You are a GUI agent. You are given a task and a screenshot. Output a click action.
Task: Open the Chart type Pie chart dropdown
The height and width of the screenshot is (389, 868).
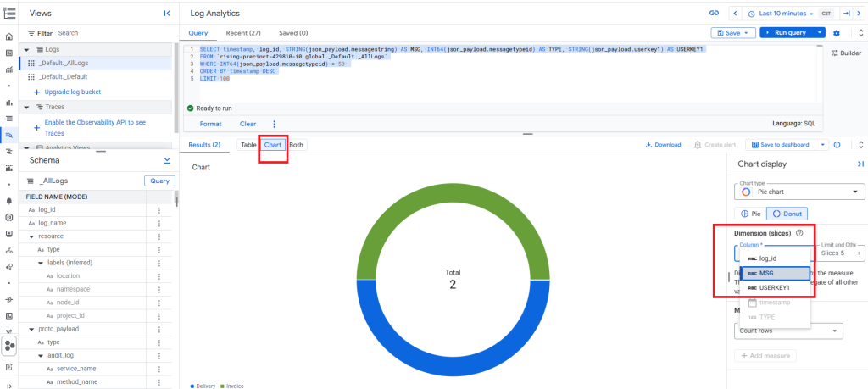(x=798, y=192)
